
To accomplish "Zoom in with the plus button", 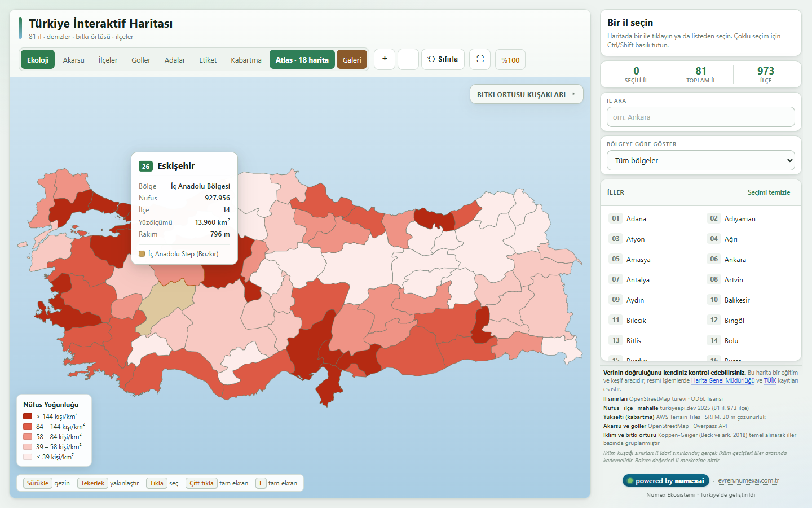I will 385,59.
